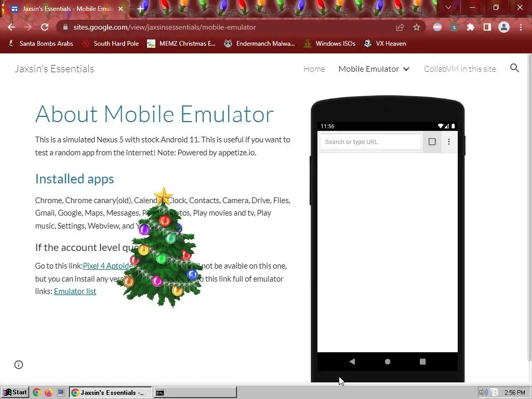Open the Emulator list link

75,291
